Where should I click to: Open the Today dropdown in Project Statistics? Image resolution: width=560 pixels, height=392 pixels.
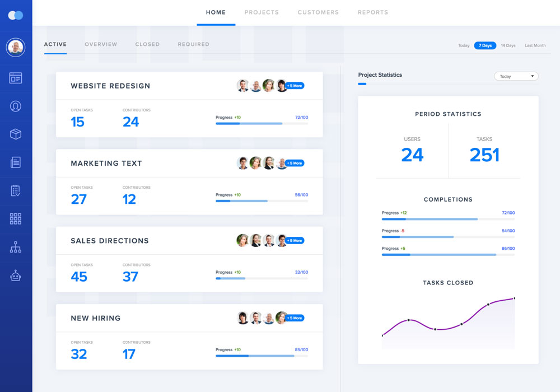pos(516,76)
